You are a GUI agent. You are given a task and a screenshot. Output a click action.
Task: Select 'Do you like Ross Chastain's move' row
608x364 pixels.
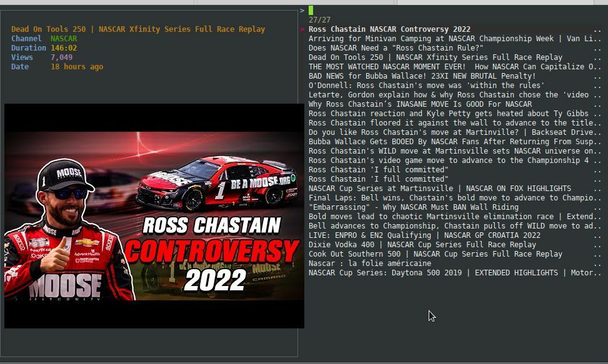pyautogui.click(x=454, y=132)
